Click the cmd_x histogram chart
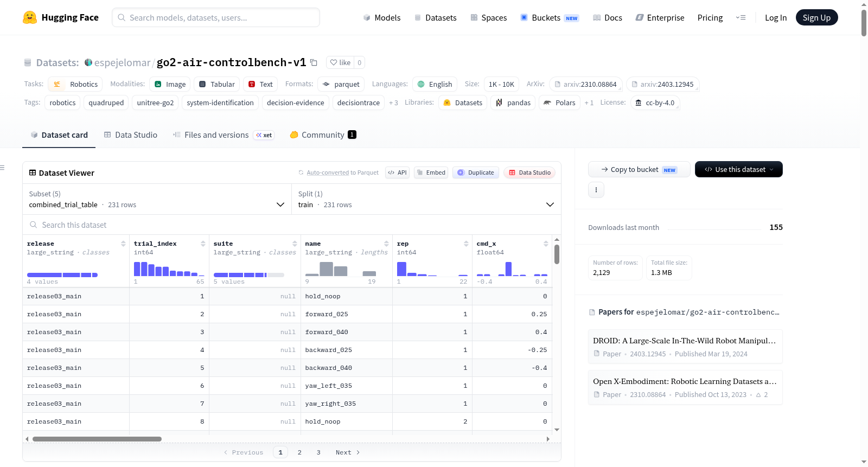Viewport: 868px width, 467px height. click(x=512, y=268)
